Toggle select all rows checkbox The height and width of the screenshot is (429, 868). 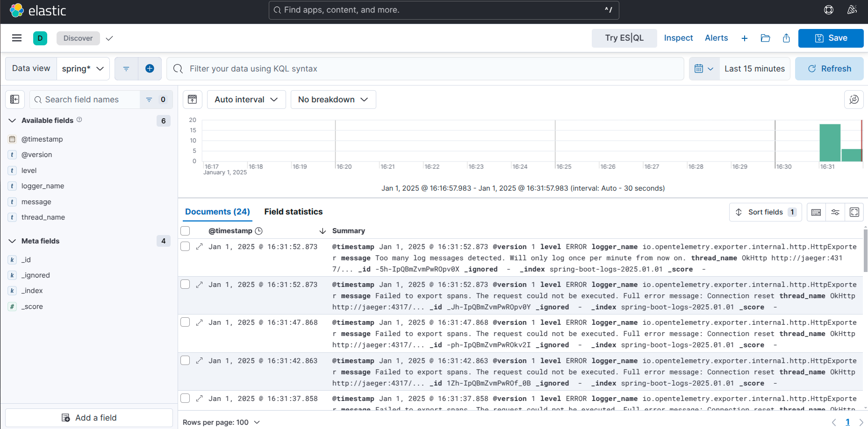click(185, 231)
